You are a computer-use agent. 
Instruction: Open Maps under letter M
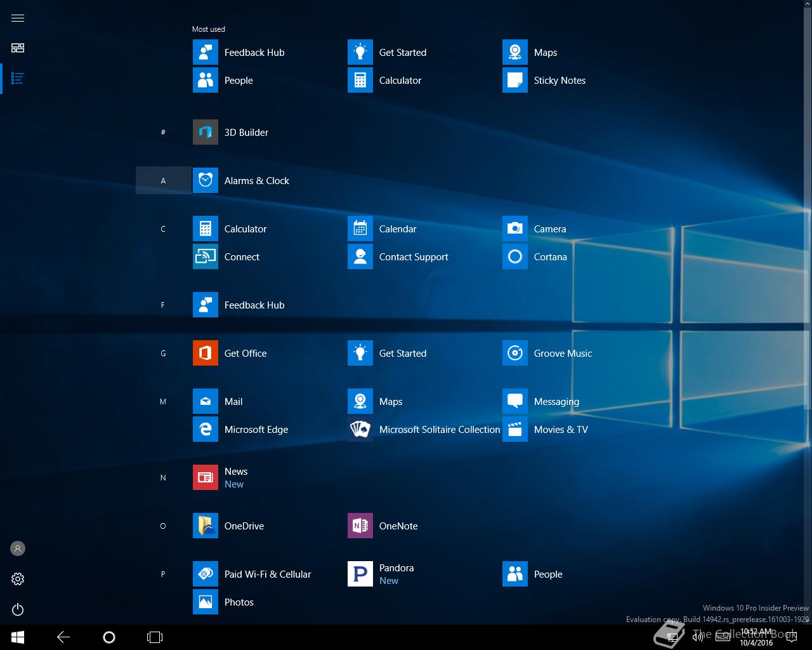tap(424, 401)
